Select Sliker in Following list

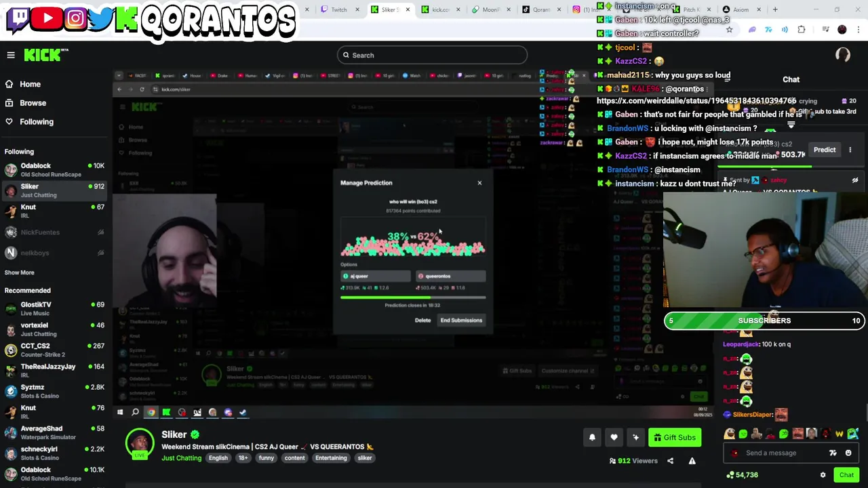(54, 190)
